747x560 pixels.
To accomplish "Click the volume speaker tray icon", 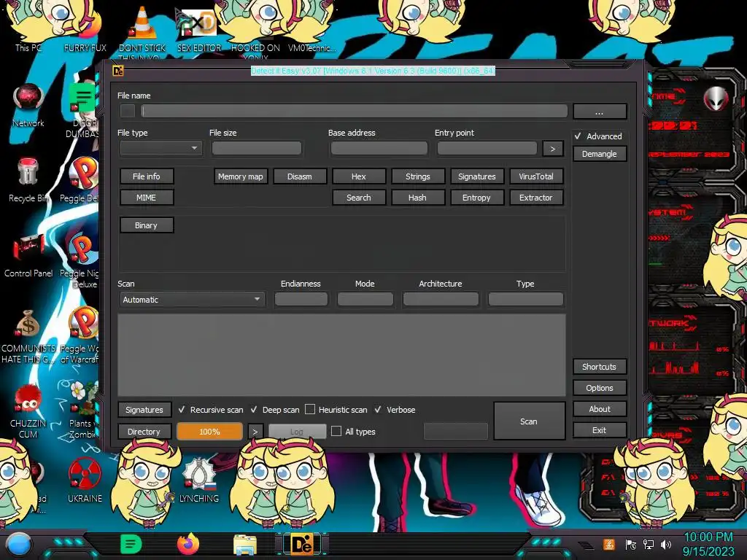I will click(666, 544).
